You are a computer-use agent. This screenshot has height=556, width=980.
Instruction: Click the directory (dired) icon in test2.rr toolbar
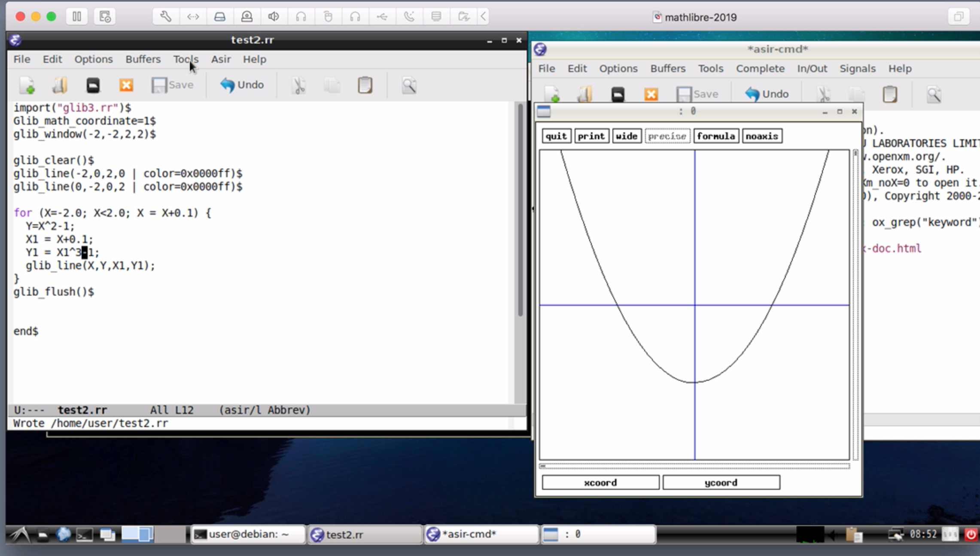pyautogui.click(x=93, y=85)
